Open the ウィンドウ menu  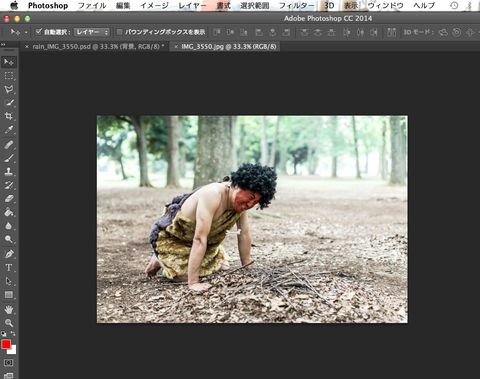tap(385, 6)
